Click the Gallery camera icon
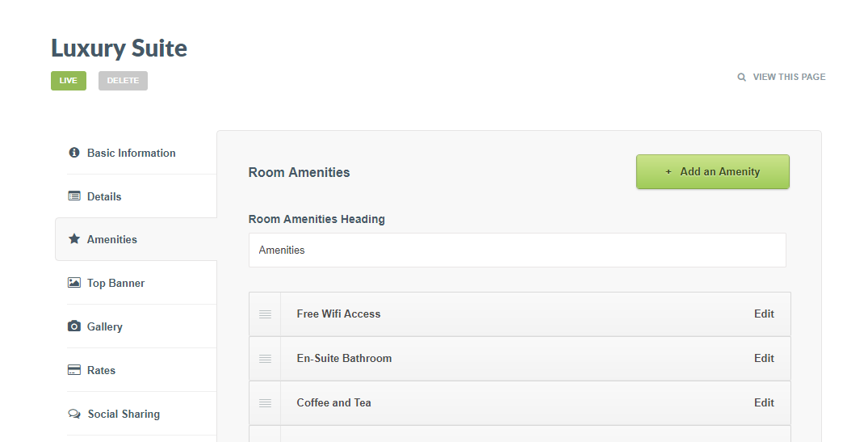The width and height of the screenshot is (868, 442). pos(74,326)
